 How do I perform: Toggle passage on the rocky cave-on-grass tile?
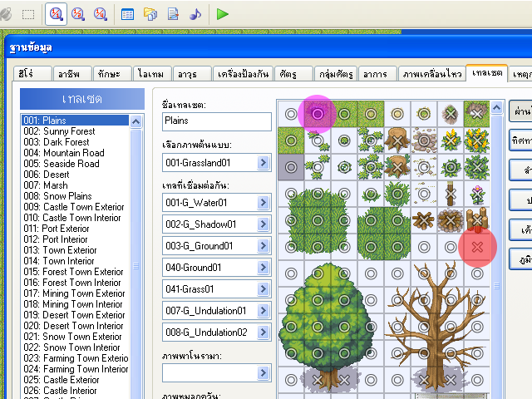[x=477, y=114]
